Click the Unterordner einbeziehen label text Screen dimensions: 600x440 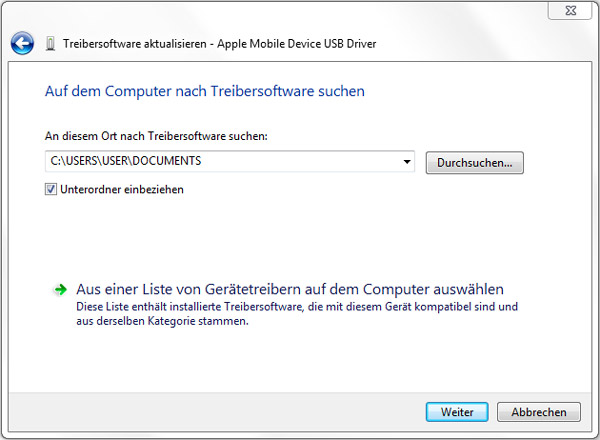click(122, 189)
